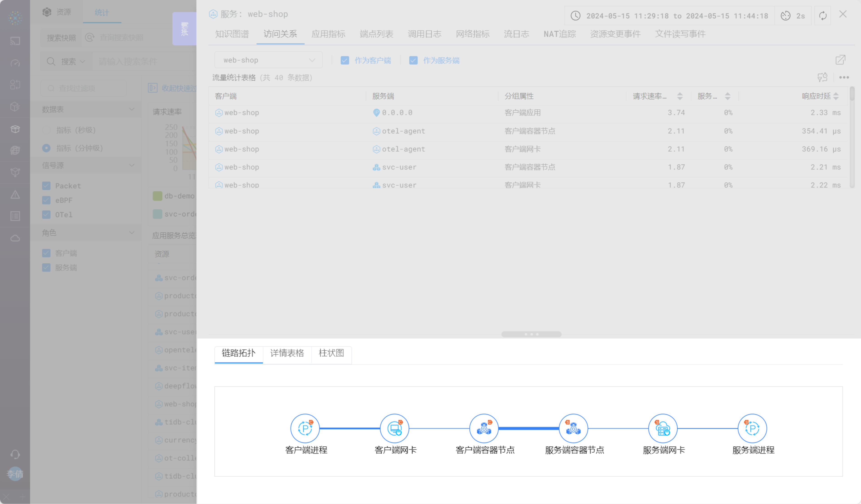Click the 客户端进程 topology node icon
Viewport: 861px width, 504px height.
point(305,428)
